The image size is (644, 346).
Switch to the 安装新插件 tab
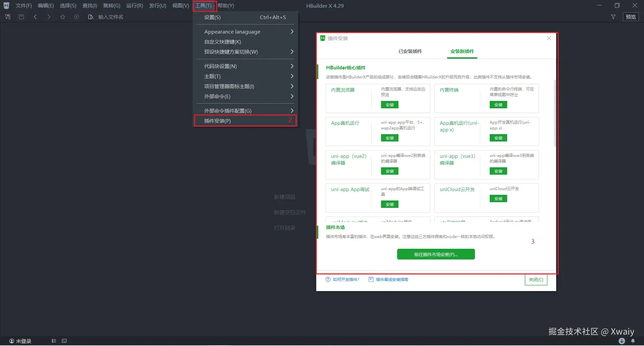[x=462, y=51]
